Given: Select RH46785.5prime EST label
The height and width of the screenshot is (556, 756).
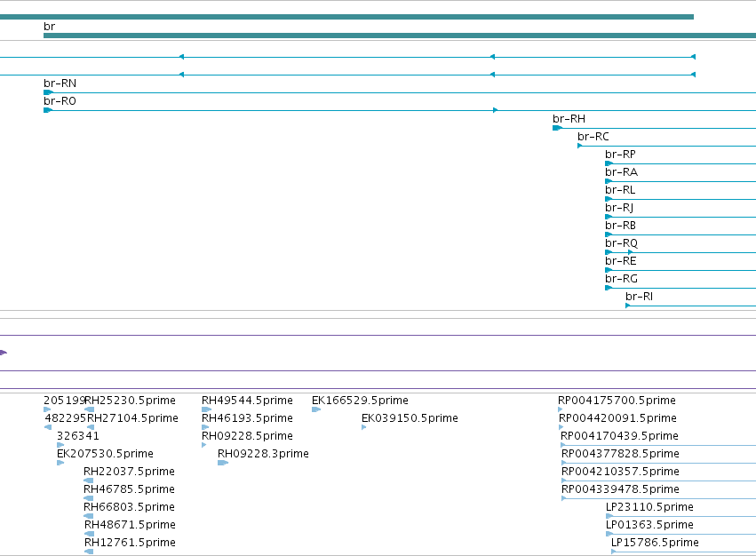Looking at the screenshot, I should tap(129, 489).
